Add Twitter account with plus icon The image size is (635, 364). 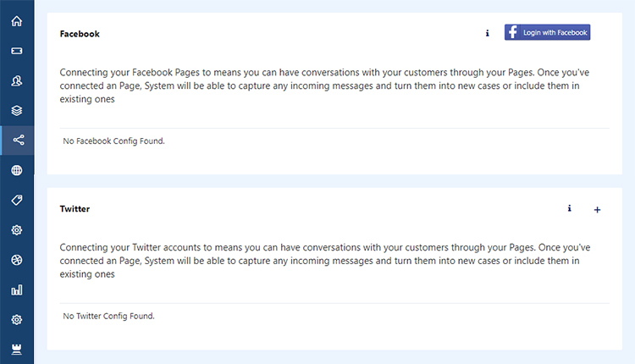(x=597, y=210)
